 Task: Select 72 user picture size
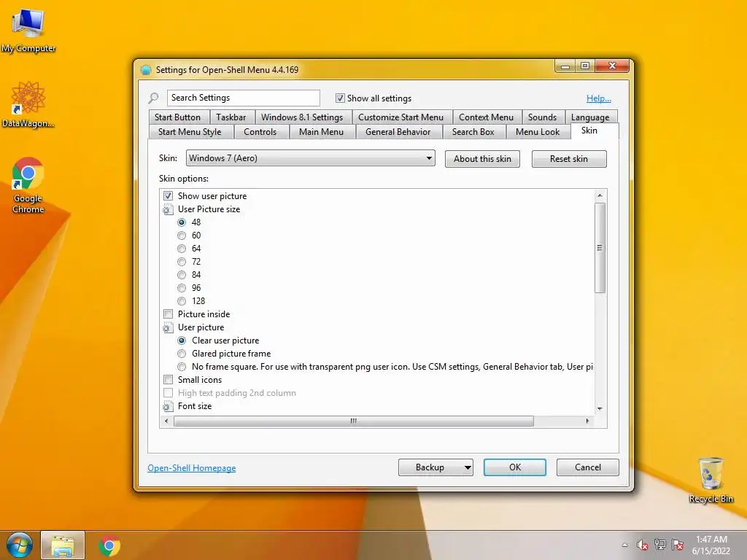coord(182,262)
